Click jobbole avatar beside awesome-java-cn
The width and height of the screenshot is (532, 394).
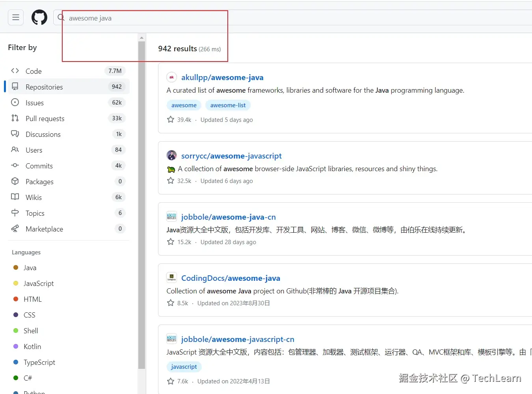coord(171,217)
